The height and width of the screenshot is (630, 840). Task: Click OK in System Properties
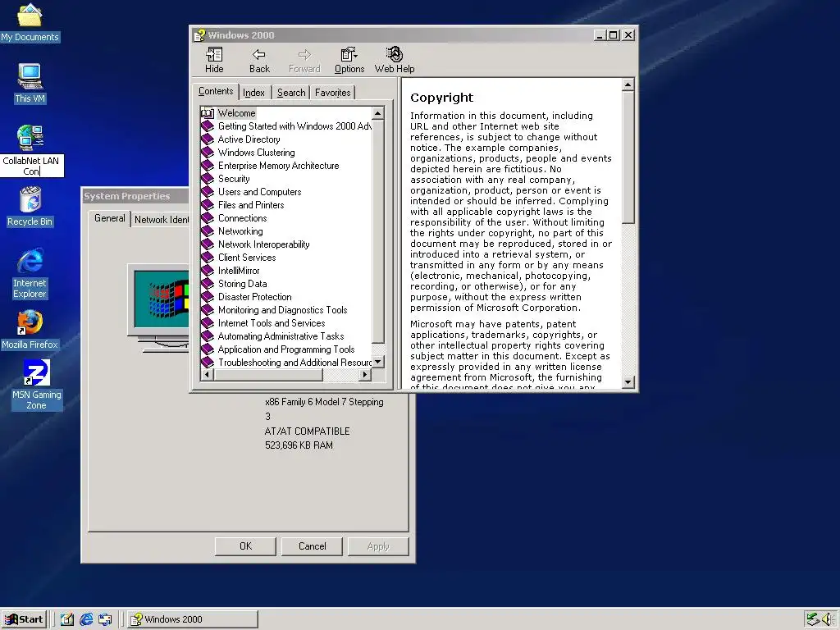pos(245,546)
